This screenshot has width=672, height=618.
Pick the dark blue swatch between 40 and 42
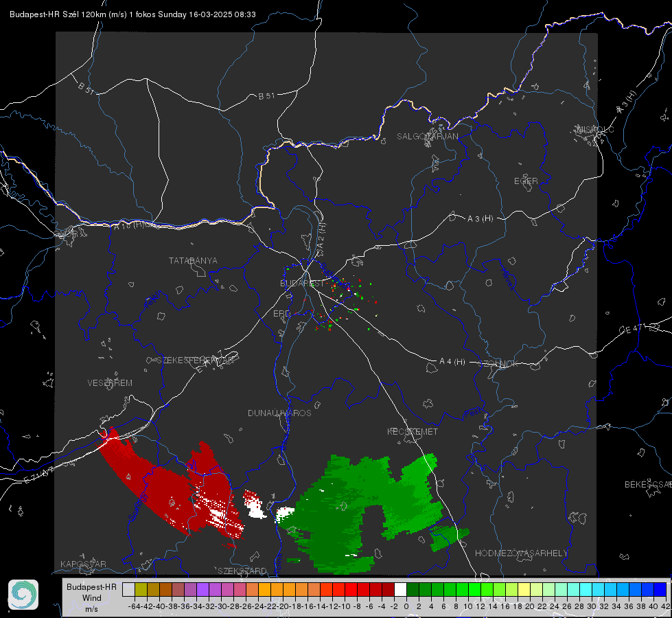pos(660,590)
